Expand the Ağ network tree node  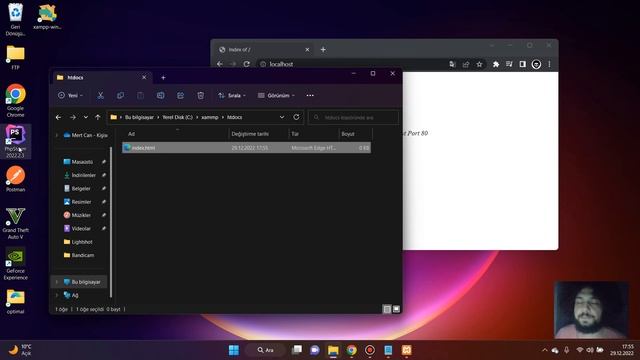pyautogui.click(x=57, y=295)
